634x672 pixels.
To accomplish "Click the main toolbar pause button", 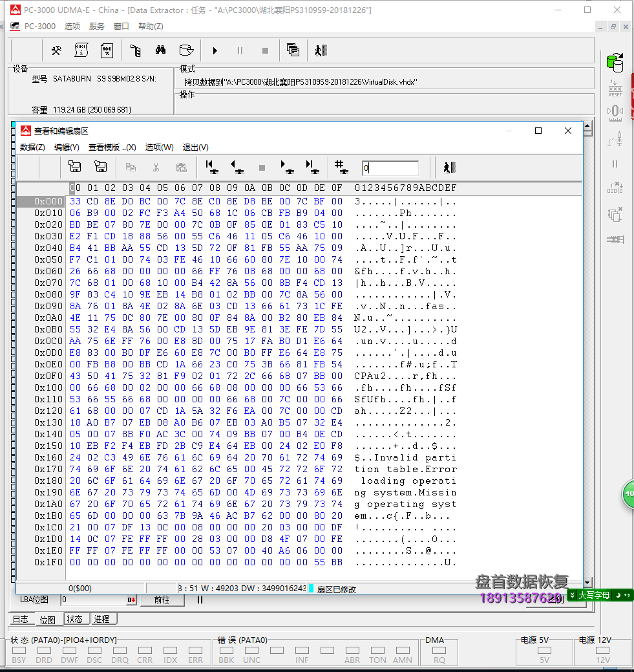I will pos(240,50).
